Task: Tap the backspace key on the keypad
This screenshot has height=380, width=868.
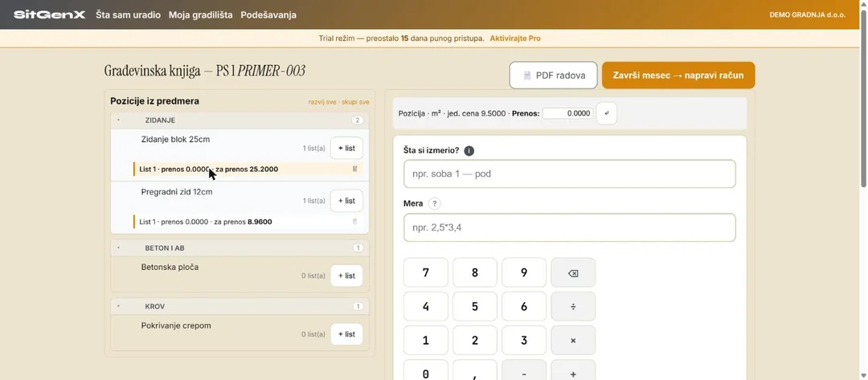Action: click(573, 272)
